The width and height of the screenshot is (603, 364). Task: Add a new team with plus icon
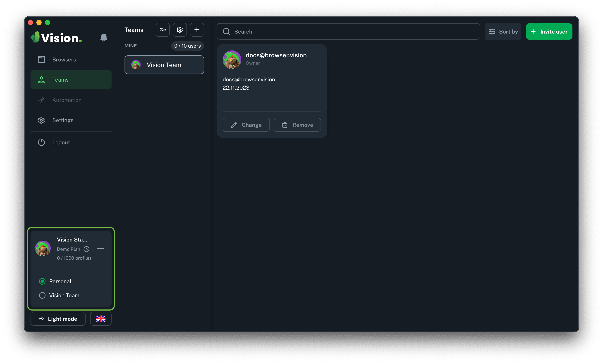tap(197, 30)
